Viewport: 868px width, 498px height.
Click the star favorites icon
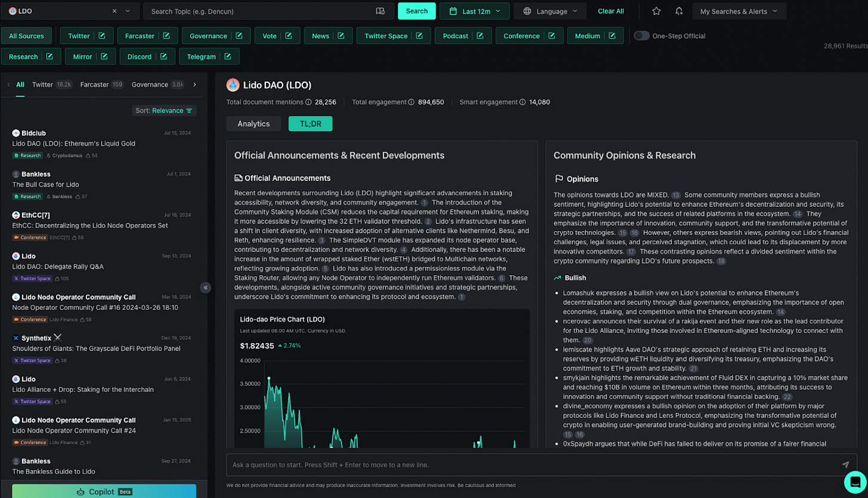[656, 11]
